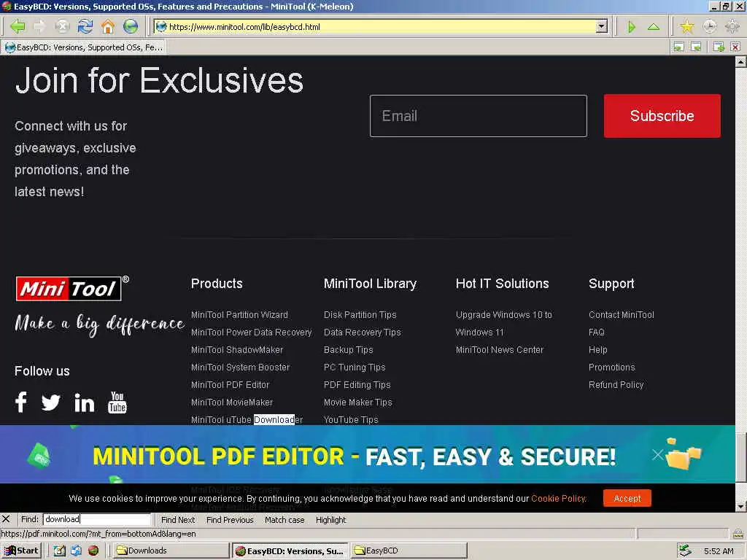Switch to Downloads taskbar window
Image resolution: width=747 pixels, height=560 pixels.
(x=172, y=551)
